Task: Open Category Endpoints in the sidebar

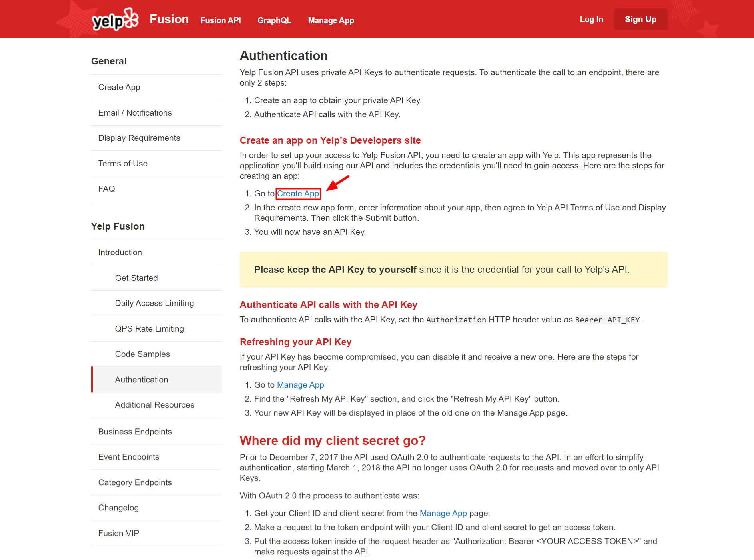Action: coord(156,482)
